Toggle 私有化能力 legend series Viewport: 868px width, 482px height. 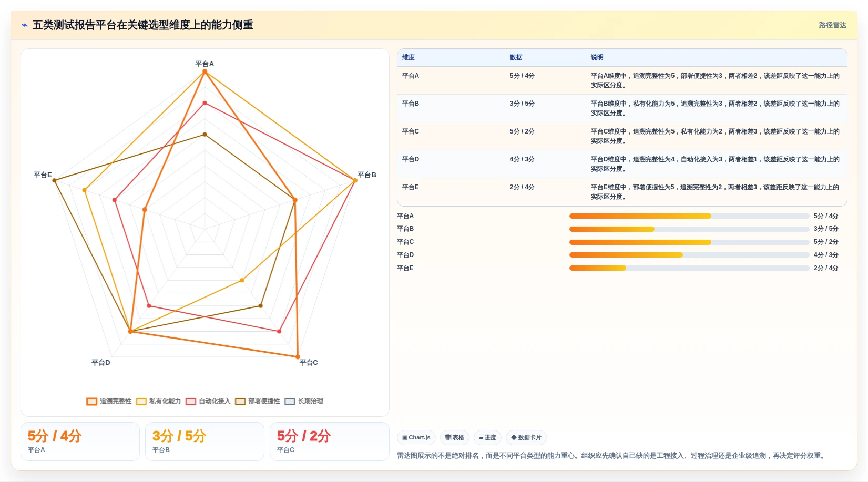[x=158, y=401]
